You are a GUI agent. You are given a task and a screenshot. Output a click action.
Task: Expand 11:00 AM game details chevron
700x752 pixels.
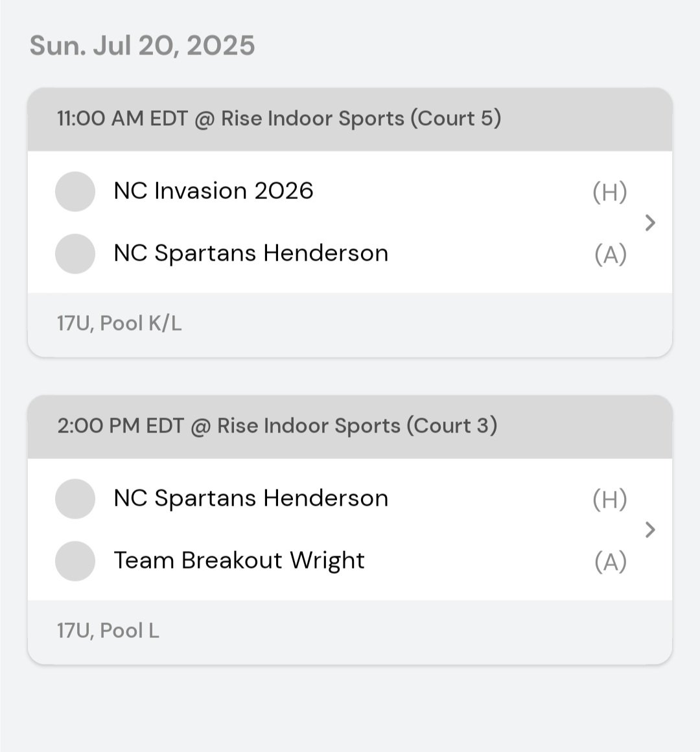(x=650, y=223)
